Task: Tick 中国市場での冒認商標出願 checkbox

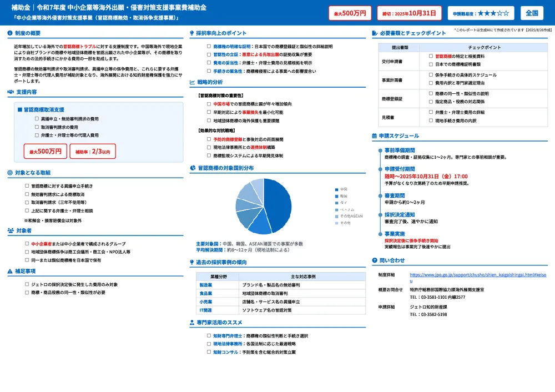Action: click(x=209, y=104)
